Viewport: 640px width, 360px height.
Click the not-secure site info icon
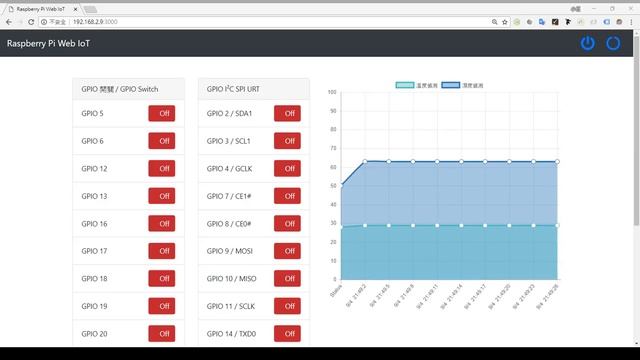coord(44,22)
